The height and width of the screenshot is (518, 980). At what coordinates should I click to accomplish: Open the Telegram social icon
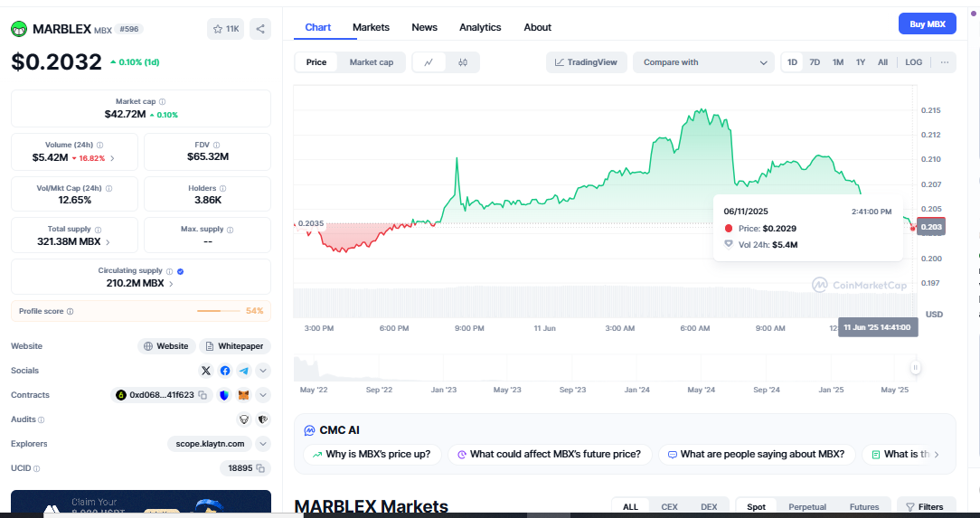[244, 371]
